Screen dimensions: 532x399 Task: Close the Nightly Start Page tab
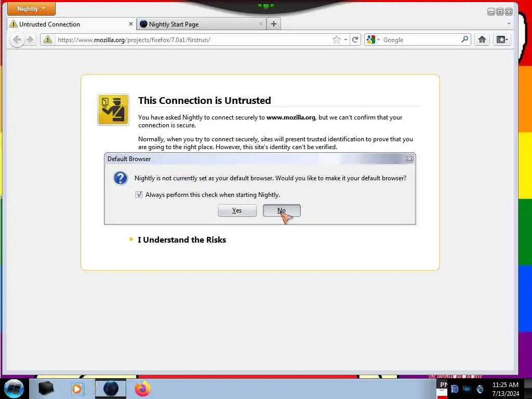coord(261,24)
